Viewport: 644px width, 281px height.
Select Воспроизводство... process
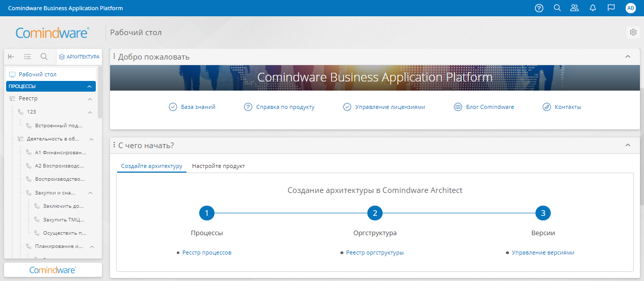point(60,179)
